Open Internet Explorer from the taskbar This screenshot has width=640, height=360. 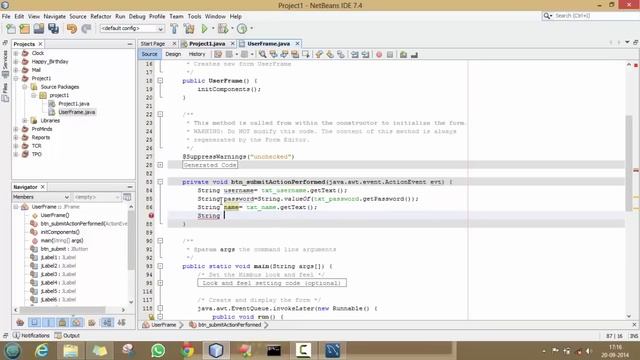(42, 350)
